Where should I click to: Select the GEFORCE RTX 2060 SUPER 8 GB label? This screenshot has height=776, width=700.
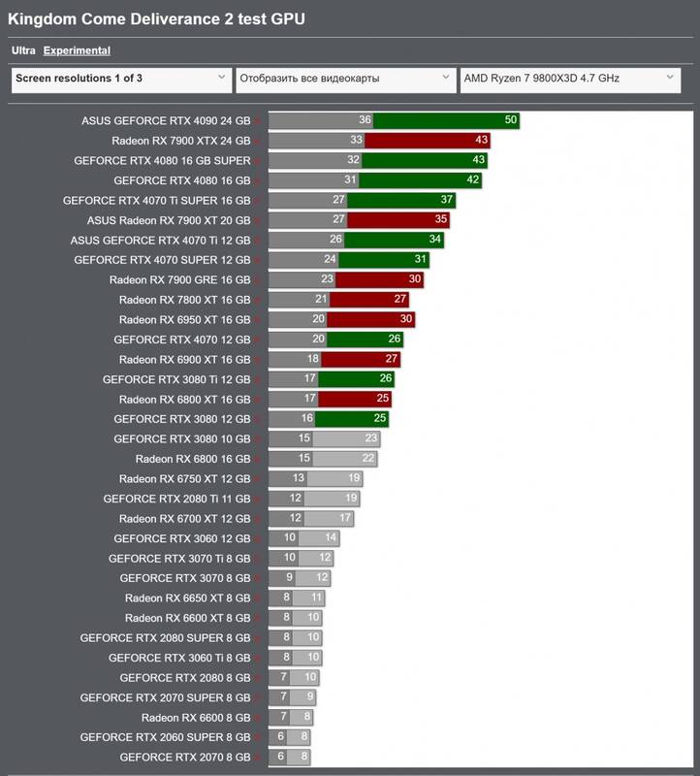click(x=165, y=737)
